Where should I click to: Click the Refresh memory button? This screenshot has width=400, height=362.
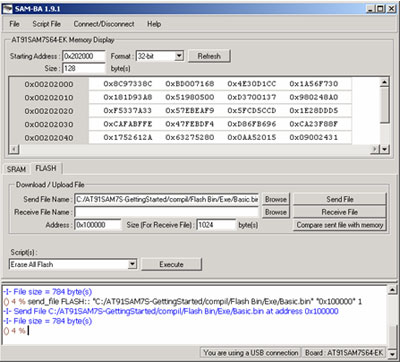pyautogui.click(x=209, y=56)
